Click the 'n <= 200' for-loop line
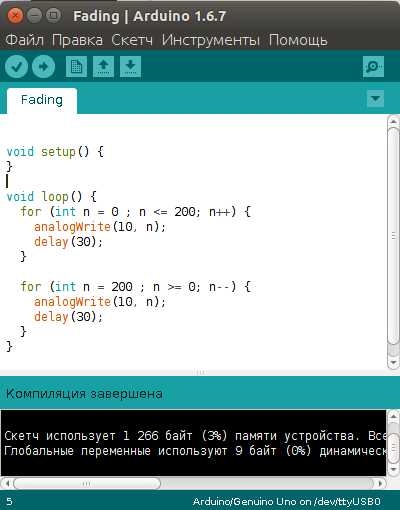The height and width of the screenshot is (510, 400). point(136,212)
